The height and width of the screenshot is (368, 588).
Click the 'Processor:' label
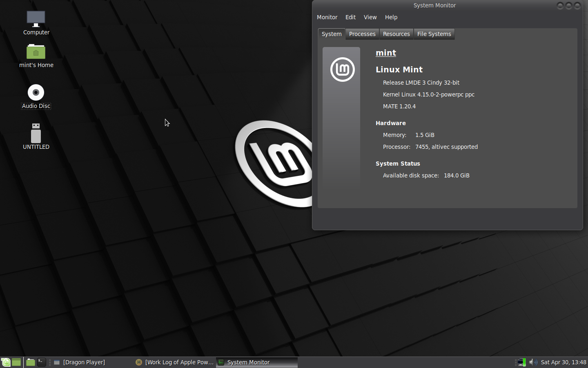(396, 147)
